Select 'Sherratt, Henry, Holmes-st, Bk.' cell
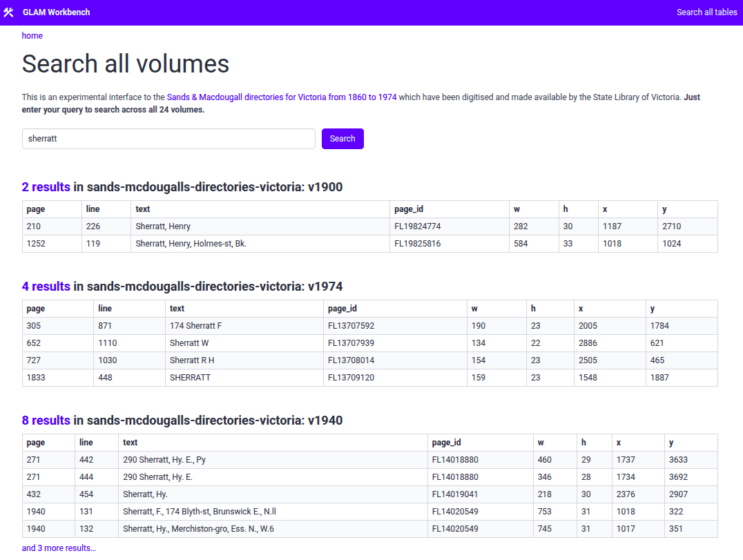This screenshot has width=743, height=560. [x=260, y=244]
